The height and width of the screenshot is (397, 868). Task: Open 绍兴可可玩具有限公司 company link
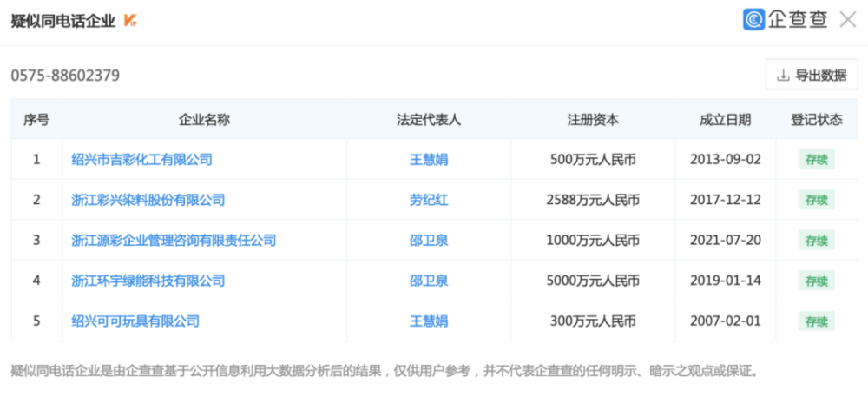pyautogui.click(x=135, y=321)
